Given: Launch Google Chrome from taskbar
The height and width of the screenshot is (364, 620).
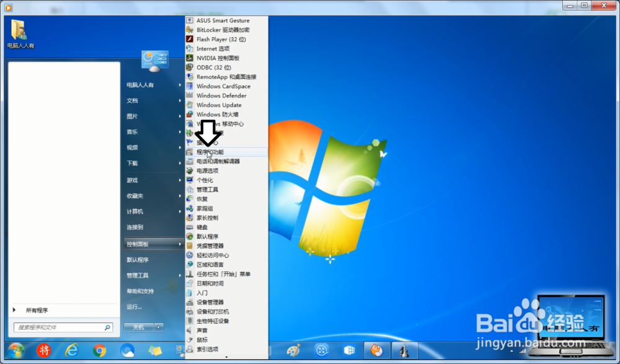Looking at the screenshot, I should (x=100, y=350).
